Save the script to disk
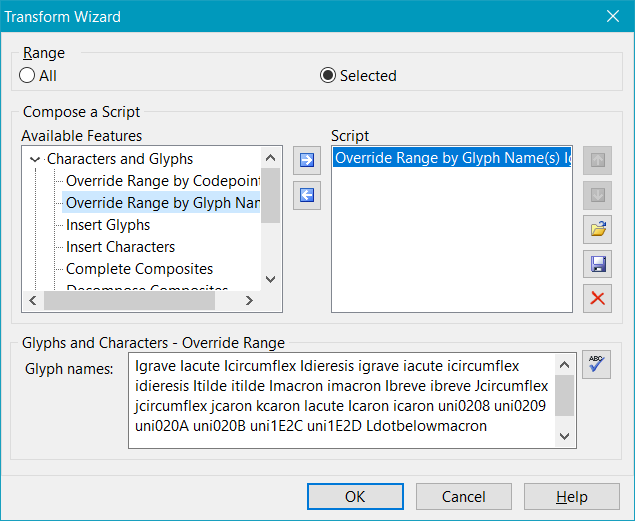This screenshot has height=521, width=635. (x=597, y=264)
